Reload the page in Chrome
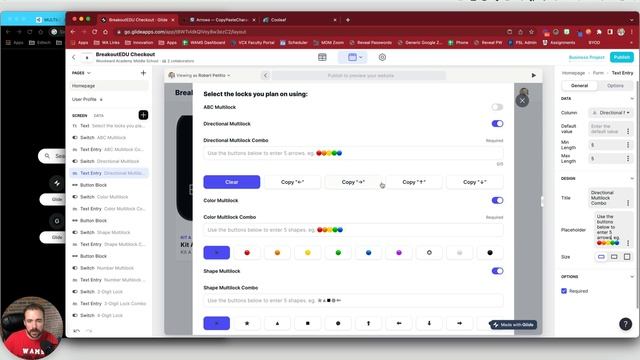The image size is (640, 360). tap(95, 32)
